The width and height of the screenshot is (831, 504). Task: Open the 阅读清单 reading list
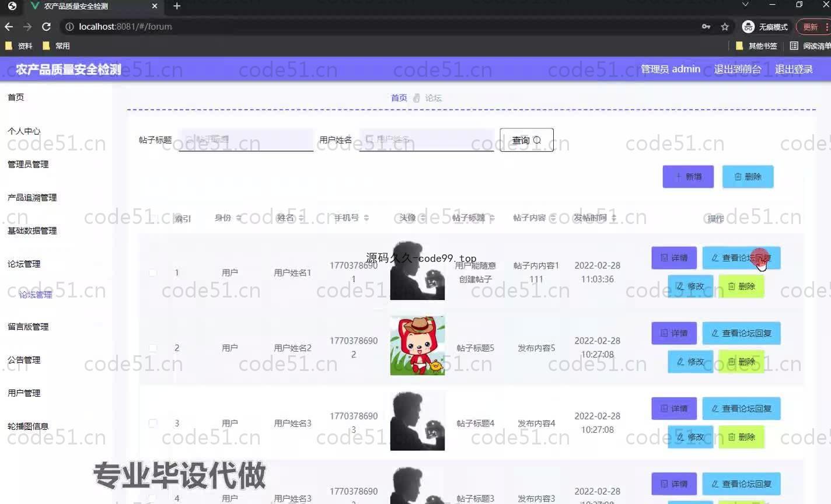tap(810, 45)
